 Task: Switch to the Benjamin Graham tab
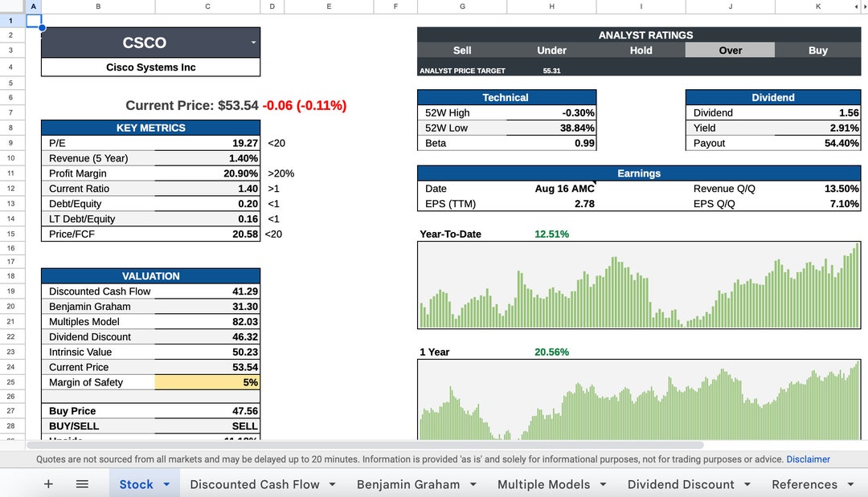click(x=408, y=484)
